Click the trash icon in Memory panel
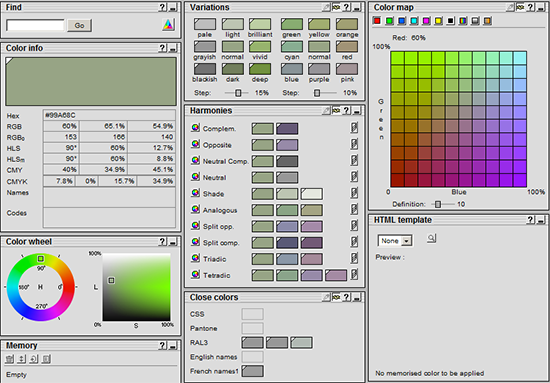Screen dimensions: 550x383 [x=10, y=359]
